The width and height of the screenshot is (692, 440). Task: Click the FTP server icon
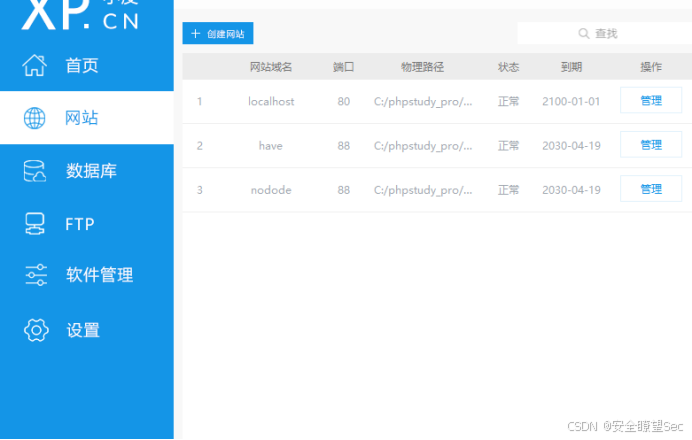(x=34, y=224)
